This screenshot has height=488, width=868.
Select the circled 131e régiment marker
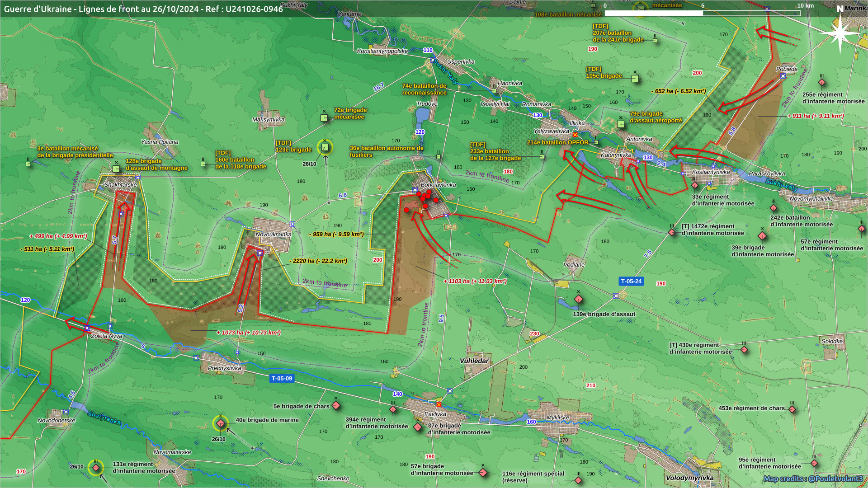[x=95, y=467]
